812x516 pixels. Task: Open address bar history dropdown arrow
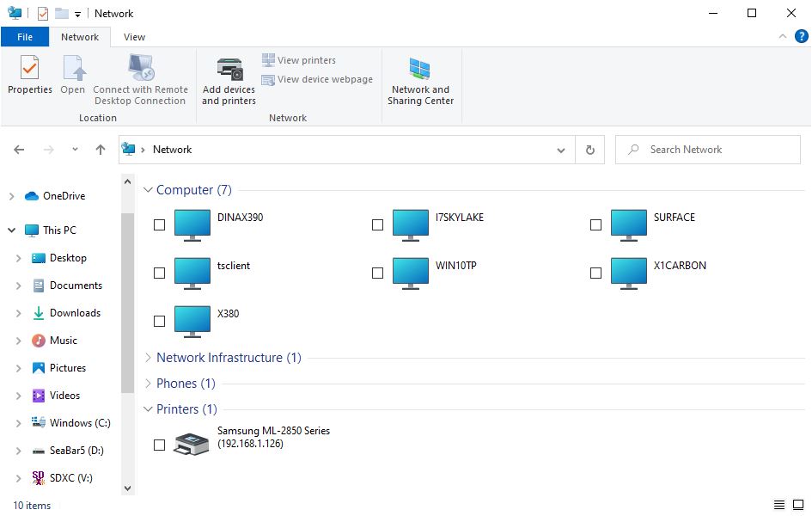pos(561,150)
